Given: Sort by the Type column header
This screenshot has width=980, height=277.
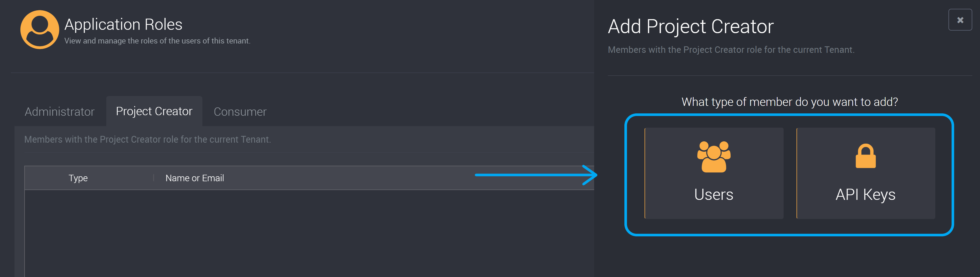Looking at the screenshot, I should [78, 178].
